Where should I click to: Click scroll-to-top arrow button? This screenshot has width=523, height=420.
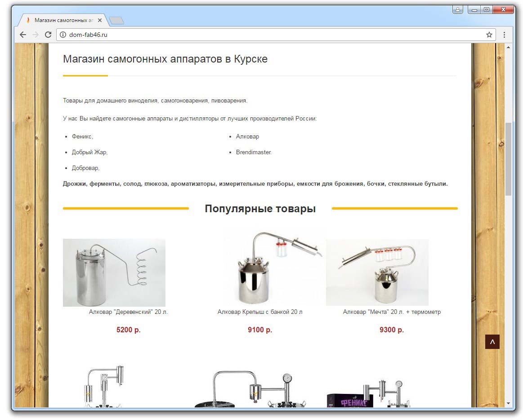pyautogui.click(x=492, y=342)
